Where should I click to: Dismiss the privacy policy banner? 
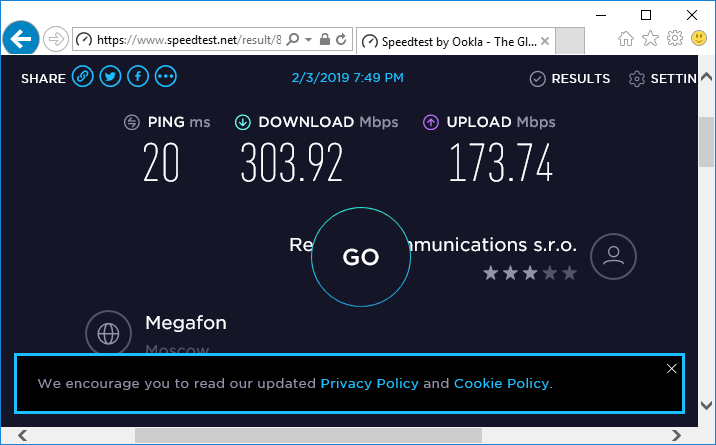click(x=671, y=368)
